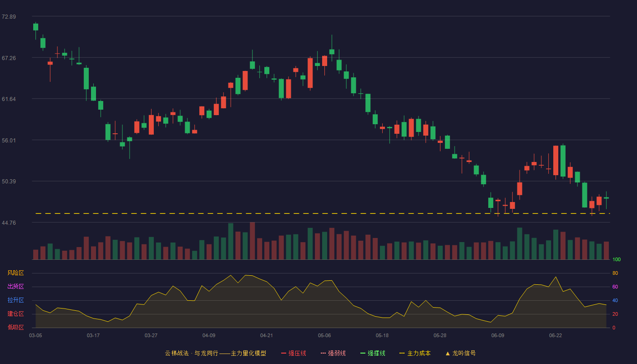This screenshot has width=637, height=364.
Task: Click the 05-28 date label
Action: 440,335
